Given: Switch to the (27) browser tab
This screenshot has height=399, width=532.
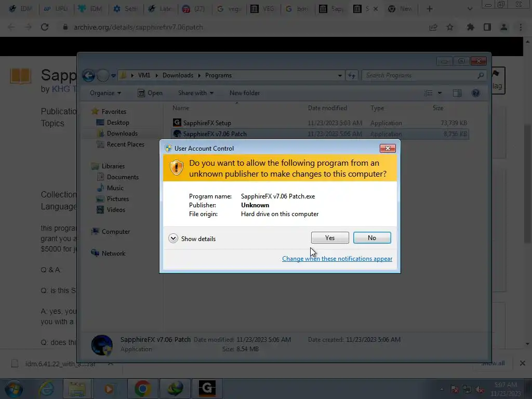Looking at the screenshot, I should pos(194,9).
